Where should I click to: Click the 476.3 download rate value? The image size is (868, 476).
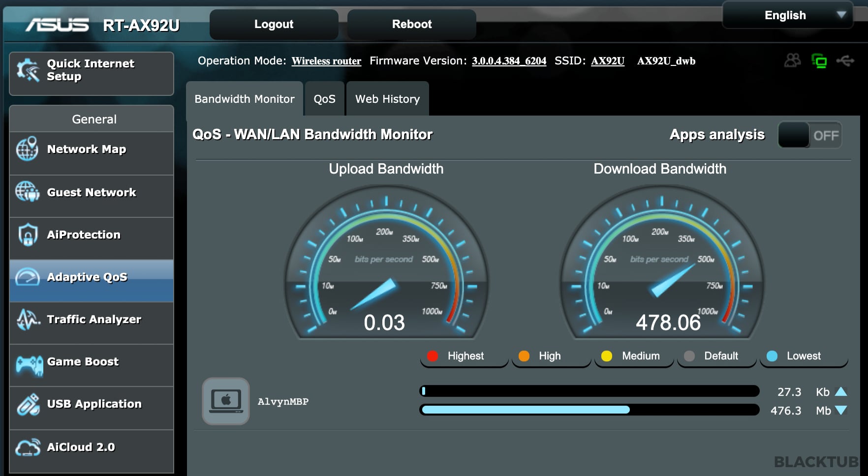point(786,411)
